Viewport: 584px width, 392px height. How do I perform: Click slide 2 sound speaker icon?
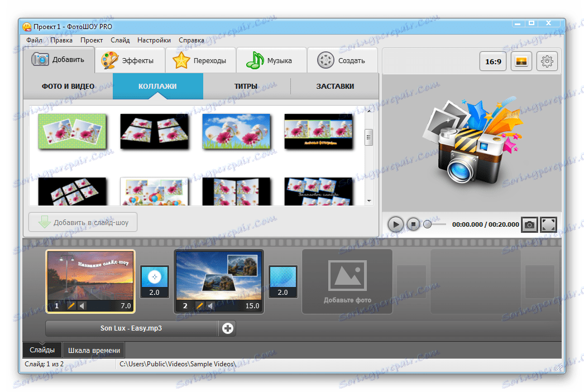(210, 305)
